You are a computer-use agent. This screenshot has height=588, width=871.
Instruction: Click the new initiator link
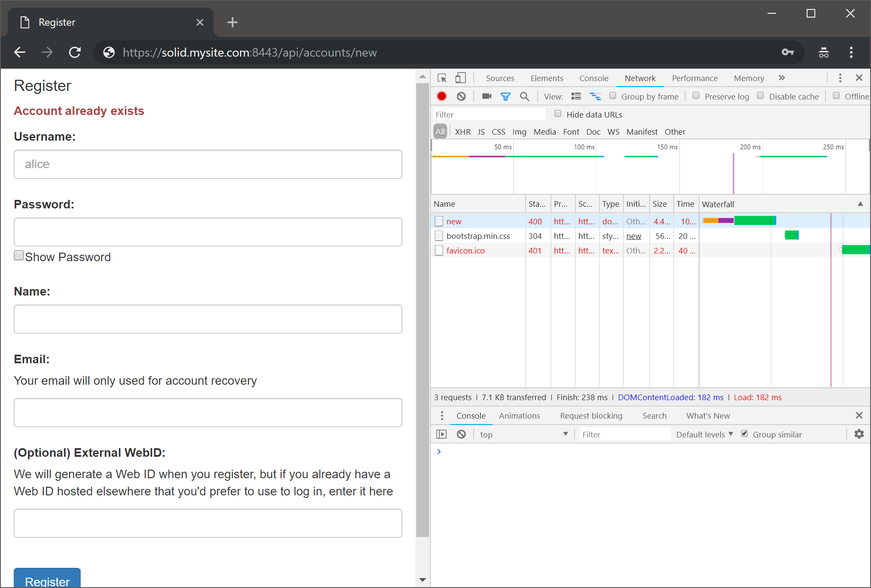(634, 236)
